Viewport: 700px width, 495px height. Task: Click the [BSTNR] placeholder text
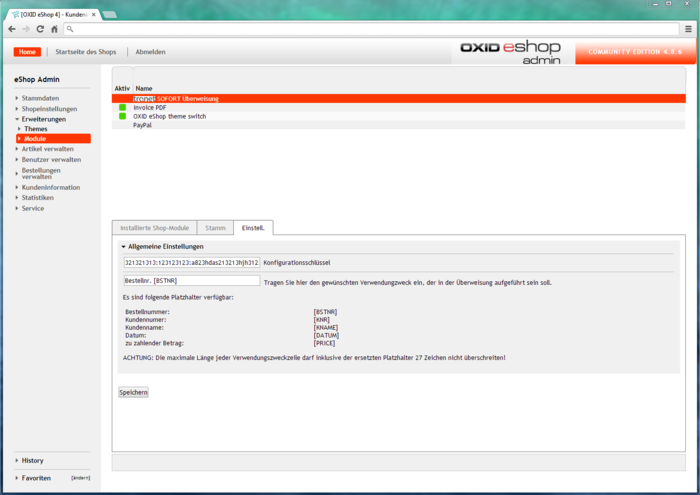pos(325,312)
